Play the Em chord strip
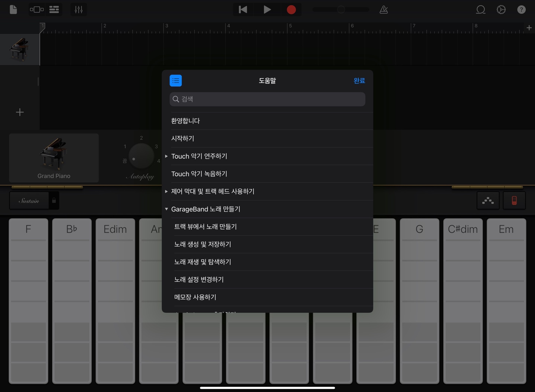This screenshot has height=392, width=535. tap(506, 301)
